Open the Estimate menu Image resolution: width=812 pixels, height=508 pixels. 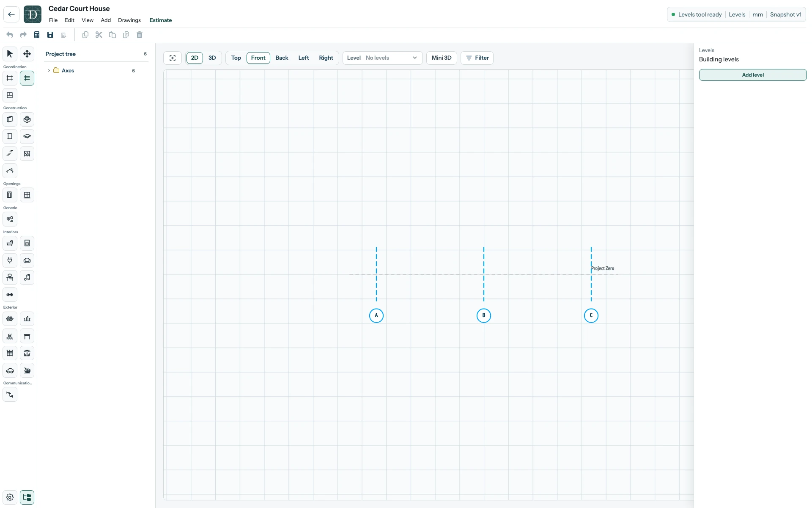(x=161, y=20)
